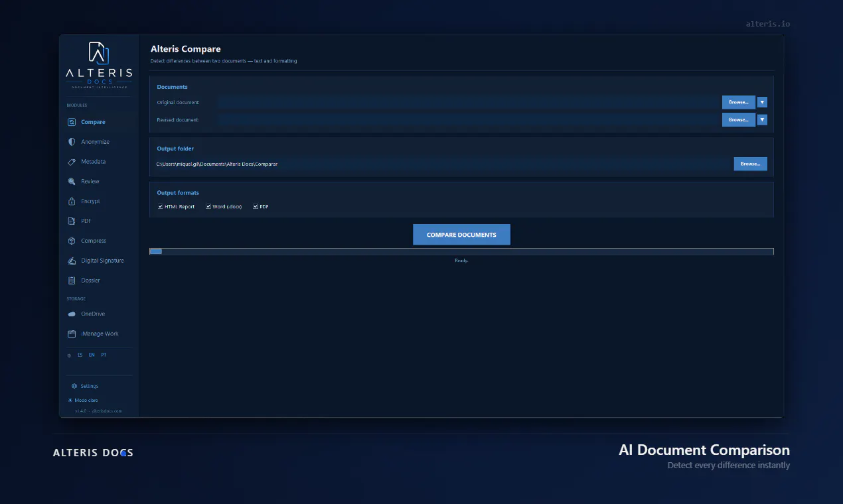This screenshot has width=843, height=504.
Task: Select the Compress box icon
Action: point(72,241)
